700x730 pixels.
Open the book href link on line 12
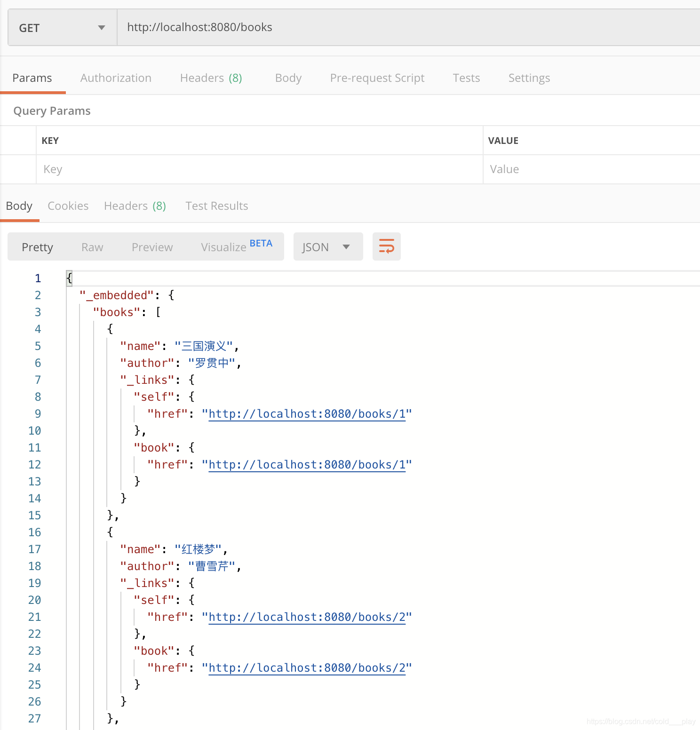(307, 465)
